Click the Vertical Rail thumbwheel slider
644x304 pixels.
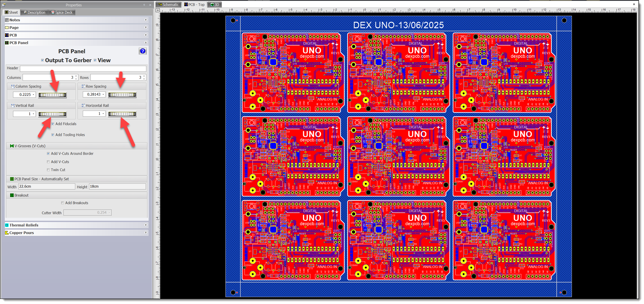52,114
